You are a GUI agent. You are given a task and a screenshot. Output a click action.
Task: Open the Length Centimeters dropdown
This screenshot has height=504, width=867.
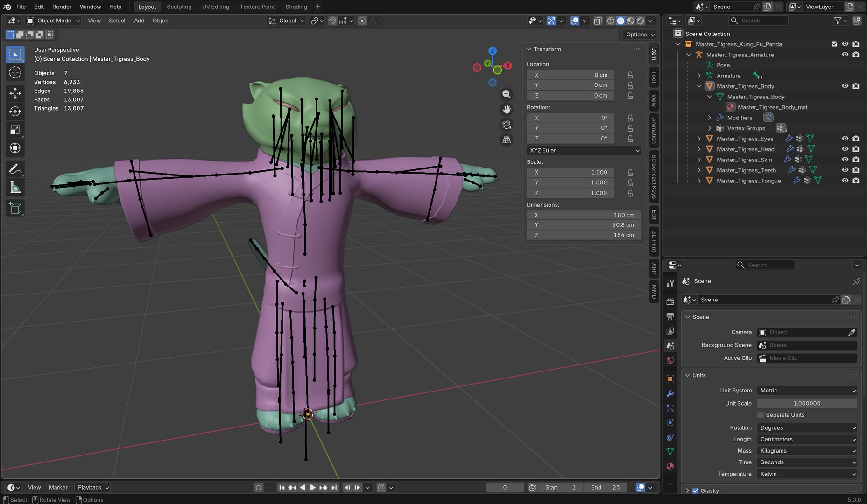[x=807, y=439]
